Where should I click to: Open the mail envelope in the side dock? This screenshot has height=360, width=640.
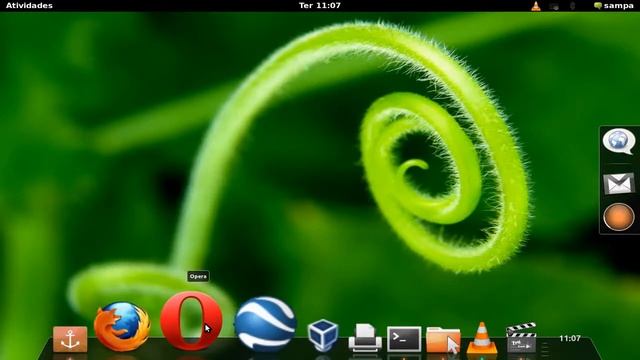point(619,183)
